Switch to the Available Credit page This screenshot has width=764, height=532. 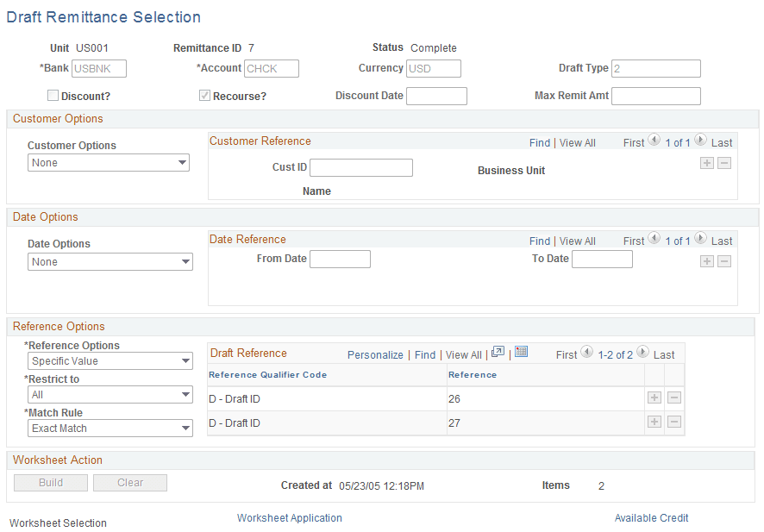click(x=651, y=517)
